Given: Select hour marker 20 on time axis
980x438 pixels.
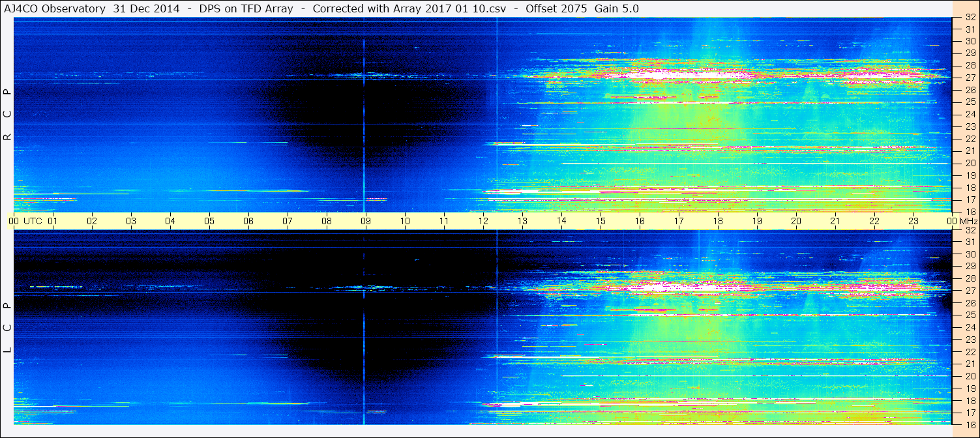Looking at the screenshot, I should coord(796,221).
